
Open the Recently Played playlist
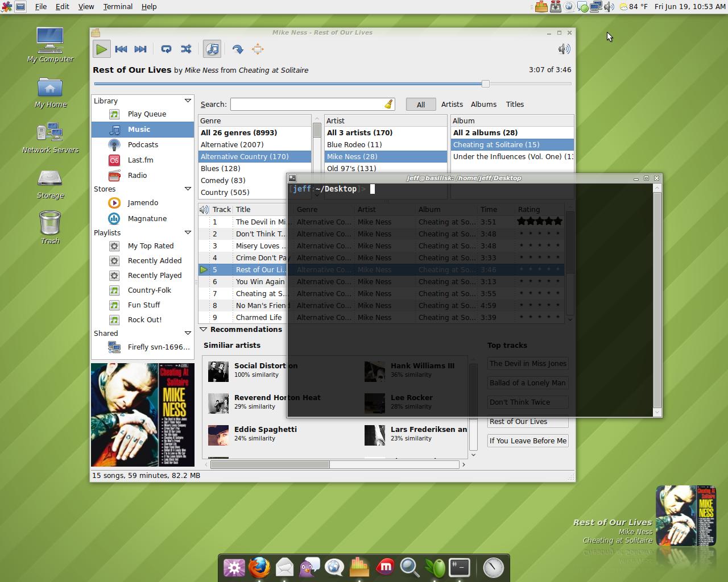pos(143,275)
